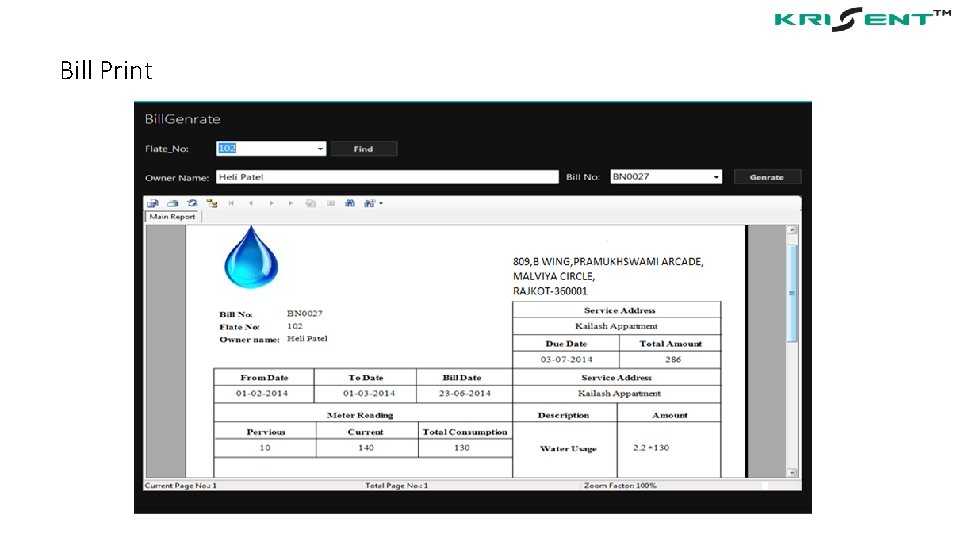This screenshot has height=540, width=960.
Task: Focus the Owner Name input field
Action: coord(387,177)
